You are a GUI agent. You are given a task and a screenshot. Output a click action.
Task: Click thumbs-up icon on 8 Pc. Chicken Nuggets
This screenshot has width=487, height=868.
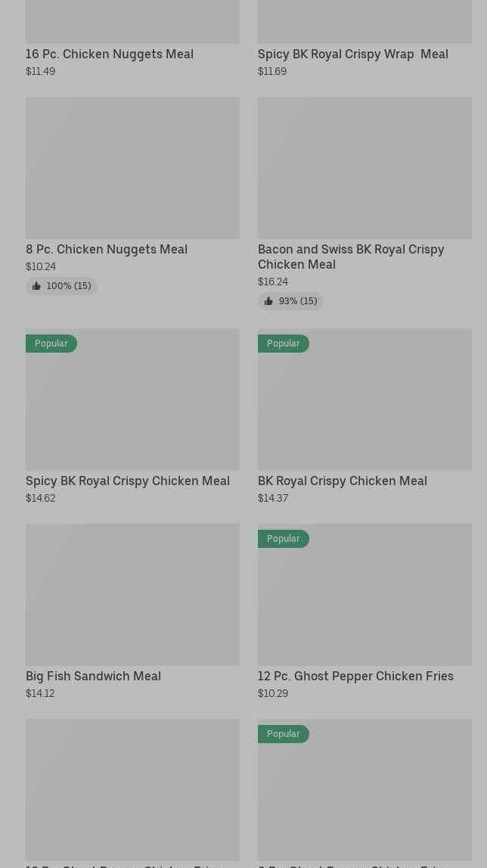tap(36, 286)
